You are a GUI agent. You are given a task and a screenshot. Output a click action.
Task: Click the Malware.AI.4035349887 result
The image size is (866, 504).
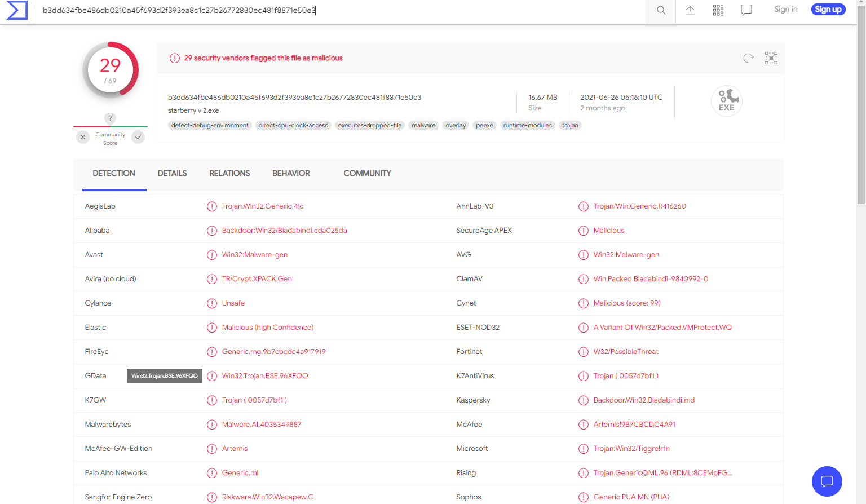click(262, 425)
